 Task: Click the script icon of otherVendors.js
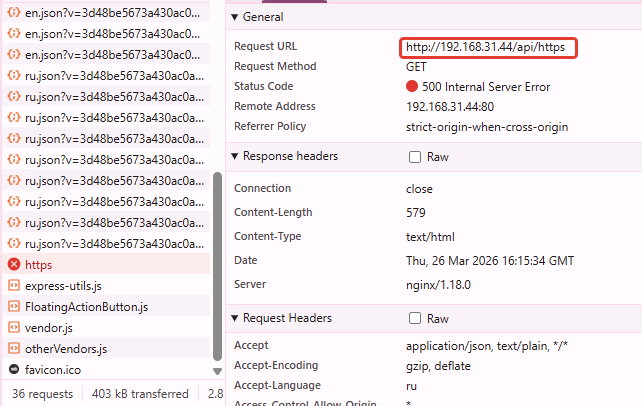(x=14, y=349)
